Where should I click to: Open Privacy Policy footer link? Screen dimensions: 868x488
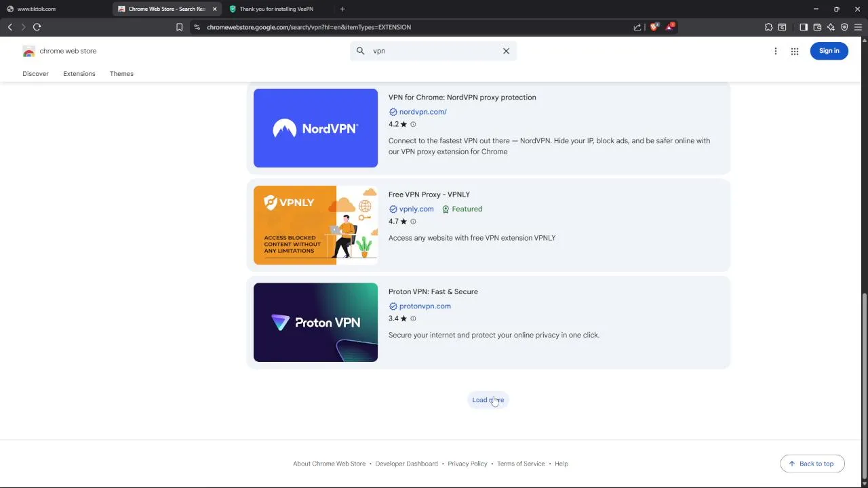(467, 464)
